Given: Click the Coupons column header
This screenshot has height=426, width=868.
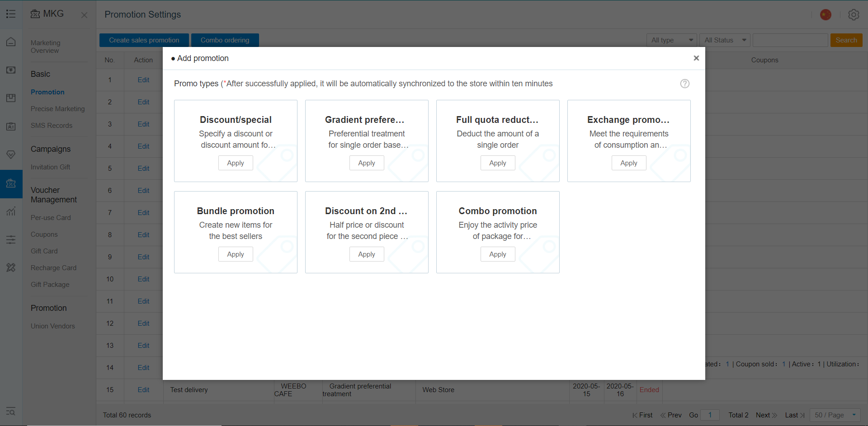Looking at the screenshot, I should point(764,60).
